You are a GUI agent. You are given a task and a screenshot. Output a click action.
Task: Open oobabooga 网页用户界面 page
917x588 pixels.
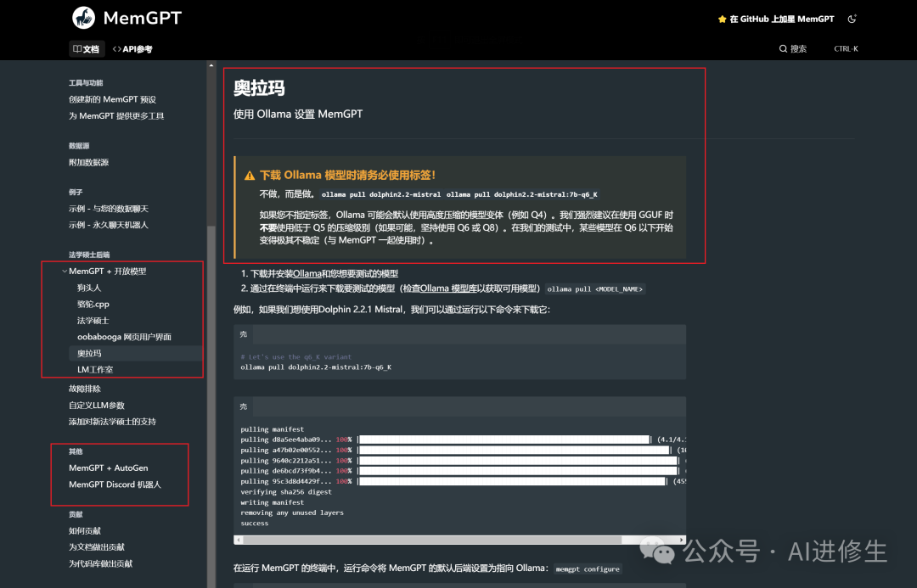click(124, 337)
